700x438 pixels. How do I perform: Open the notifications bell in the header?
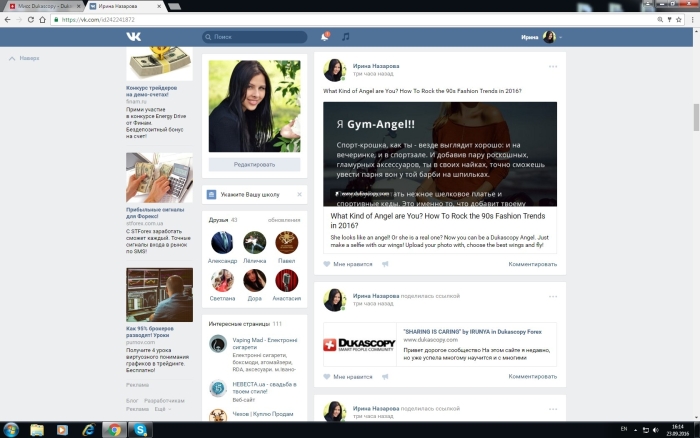click(x=325, y=37)
